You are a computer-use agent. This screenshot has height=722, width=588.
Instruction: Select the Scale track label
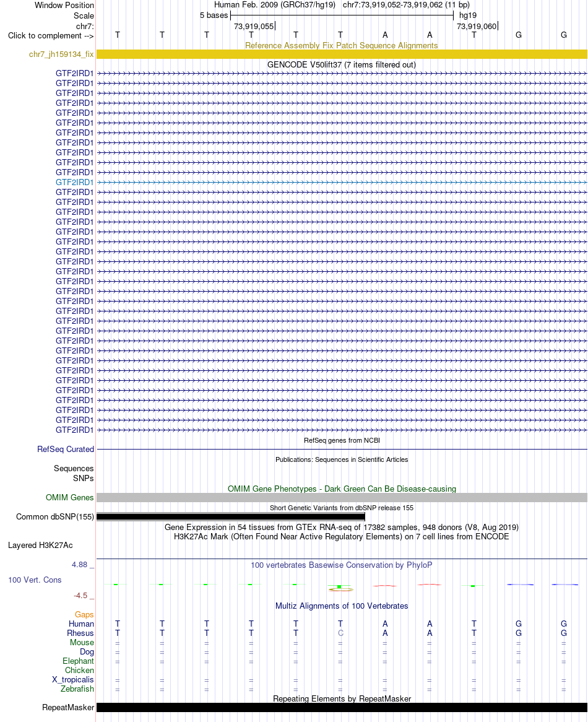click(84, 15)
